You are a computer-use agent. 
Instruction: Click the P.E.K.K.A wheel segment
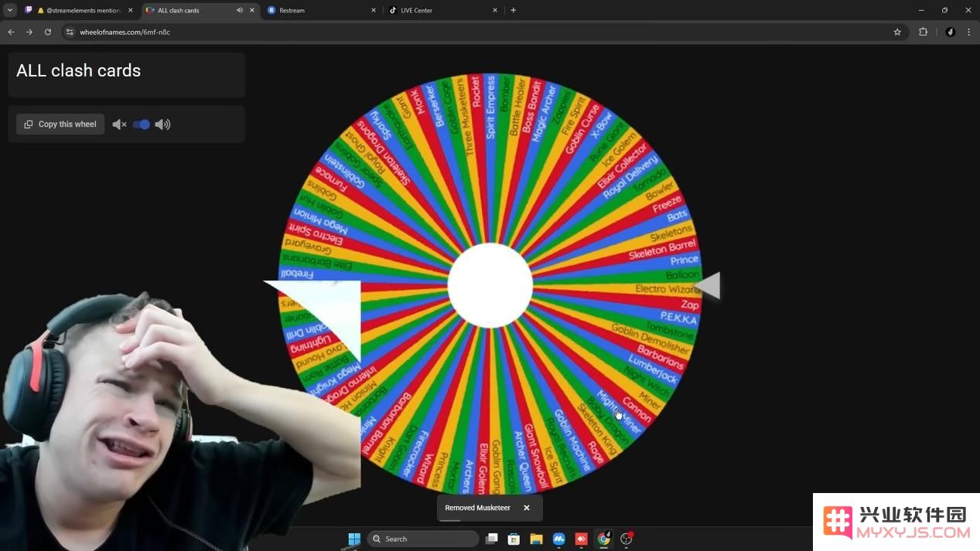[678, 318]
